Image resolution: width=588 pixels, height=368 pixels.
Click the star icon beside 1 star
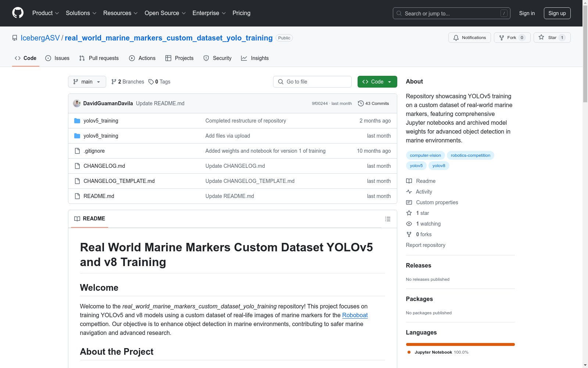pyautogui.click(x=409, y=213)
